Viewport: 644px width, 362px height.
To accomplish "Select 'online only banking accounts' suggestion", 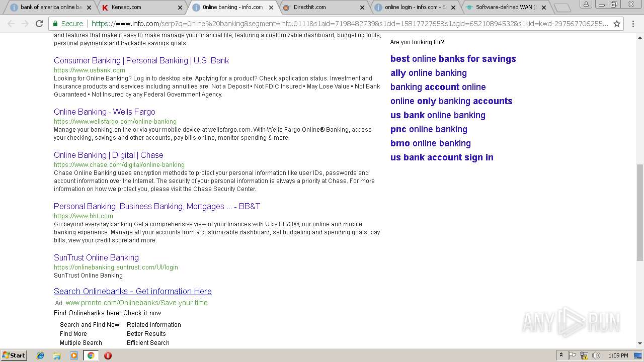I will click(451, 101).
